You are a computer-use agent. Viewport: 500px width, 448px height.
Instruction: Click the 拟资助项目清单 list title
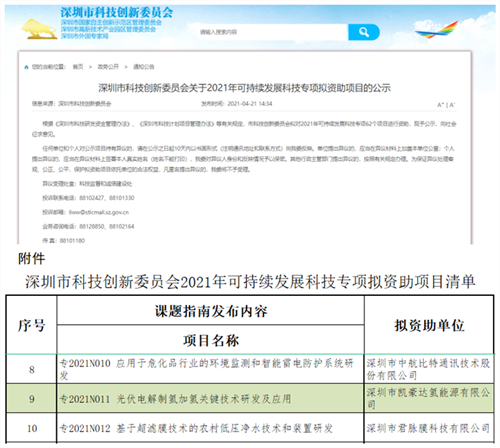coord(250,282)
